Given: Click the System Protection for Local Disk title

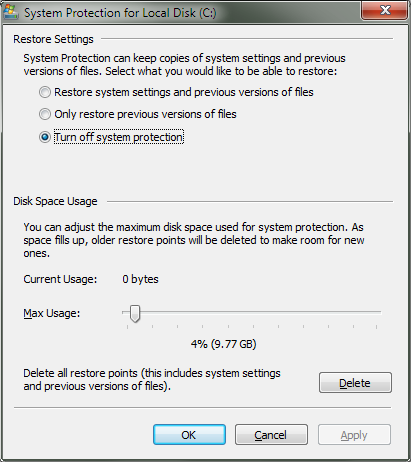Looking at the screenshot, I should tap(120, 13).
